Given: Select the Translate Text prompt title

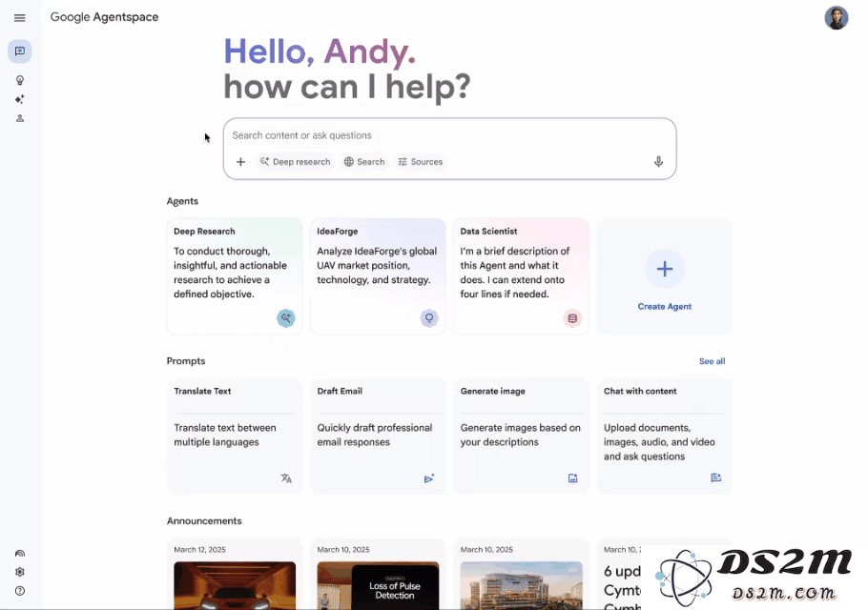Looking at the screenshot, I should tap(202, 391).
